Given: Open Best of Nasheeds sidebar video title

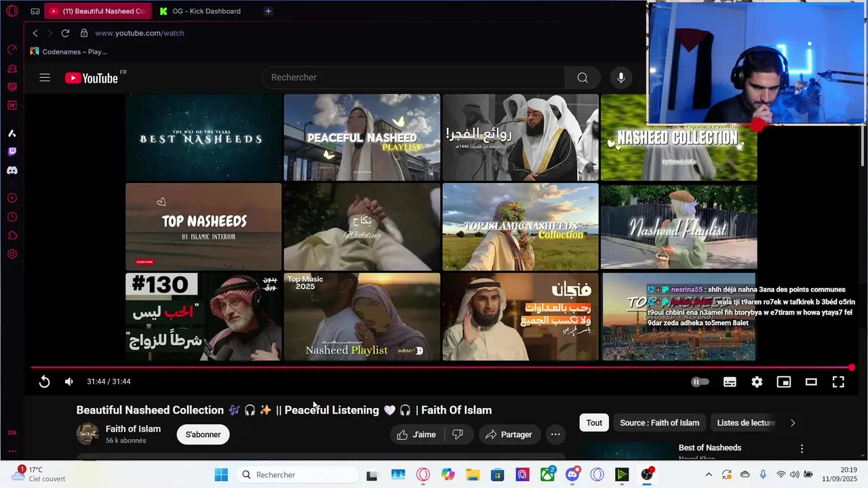Looking at the screenshot, I should coord(710,448).
